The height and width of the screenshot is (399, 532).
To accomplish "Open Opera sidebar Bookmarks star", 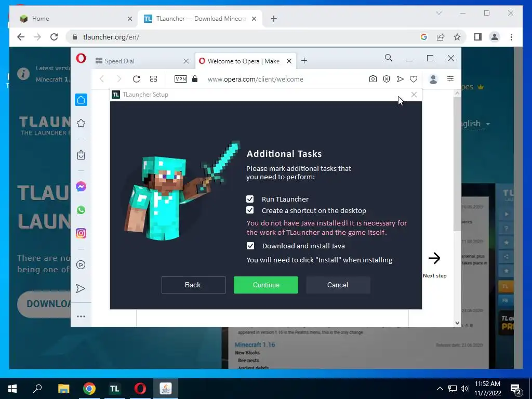I will click(x=81, y=123).
